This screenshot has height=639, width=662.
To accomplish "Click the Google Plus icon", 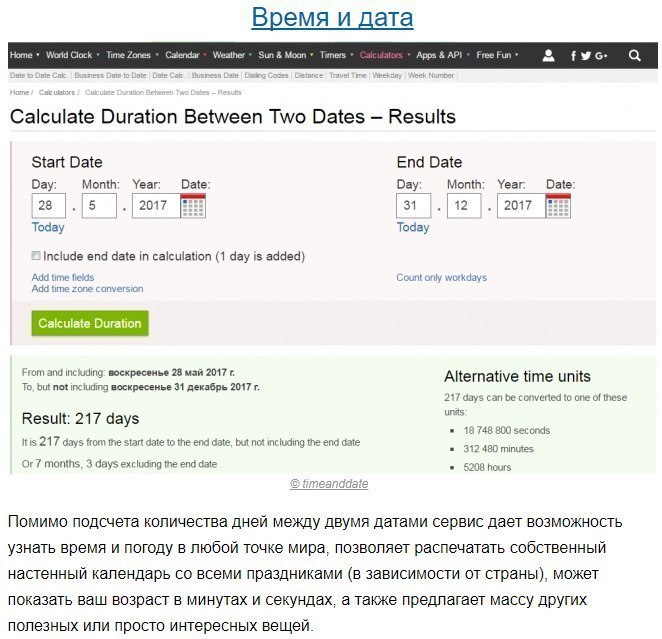I will 601,56.
